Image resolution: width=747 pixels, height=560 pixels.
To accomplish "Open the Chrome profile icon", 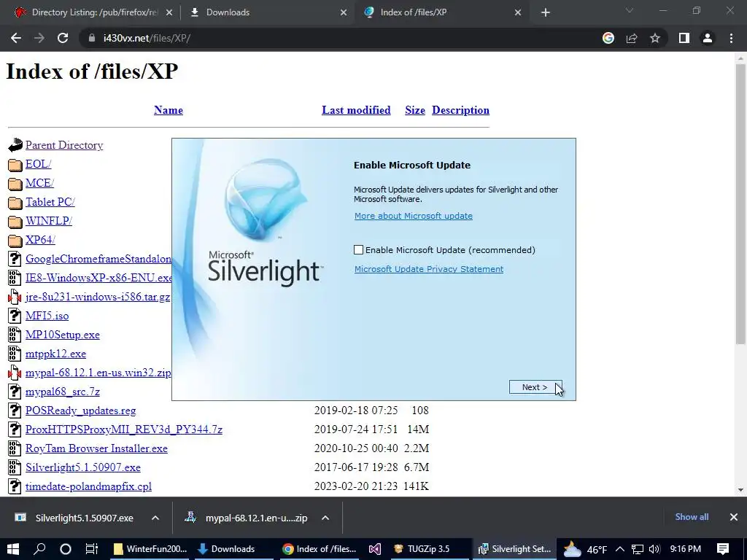I will point(708,38).
